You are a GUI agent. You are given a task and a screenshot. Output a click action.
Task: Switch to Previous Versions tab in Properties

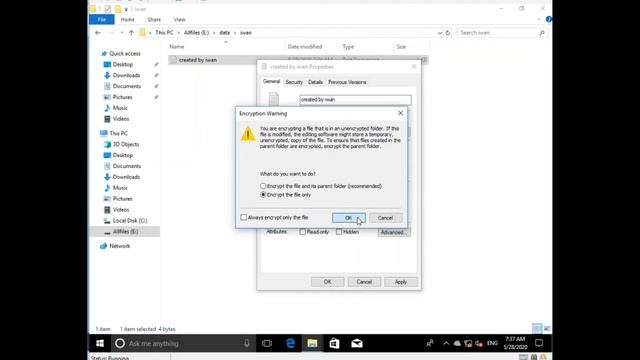(347, 82)
